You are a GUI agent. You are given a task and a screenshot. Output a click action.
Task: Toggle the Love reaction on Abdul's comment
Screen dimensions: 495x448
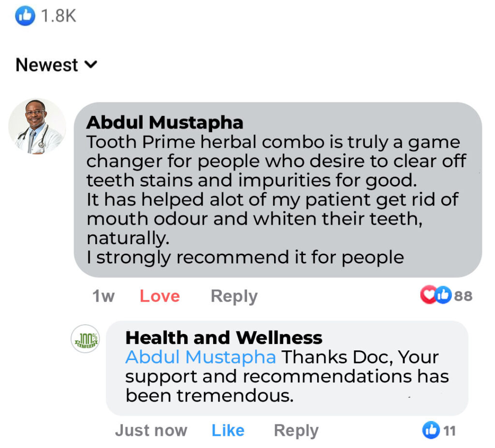pos(160,296)
